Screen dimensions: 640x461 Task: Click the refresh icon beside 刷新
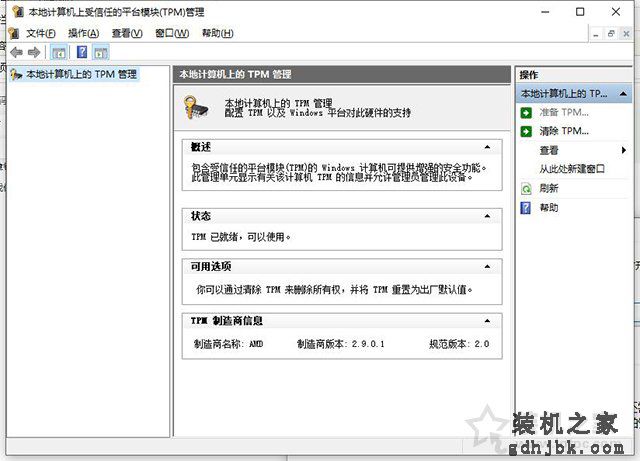[526, 189]
